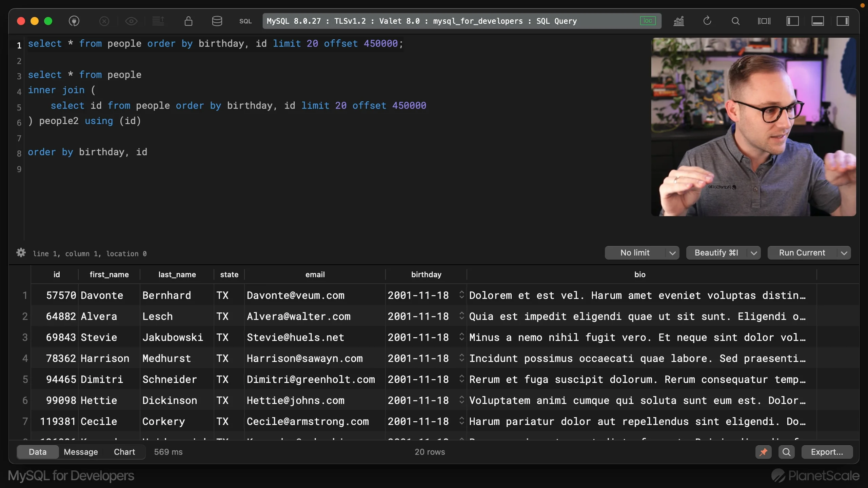Toggle the right sidebar panel

pos(843,21)
